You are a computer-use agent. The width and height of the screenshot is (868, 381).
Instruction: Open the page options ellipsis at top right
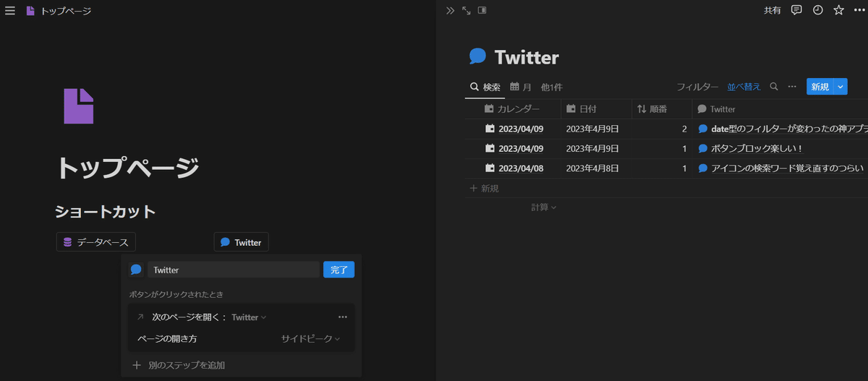[x=859, y=10]
